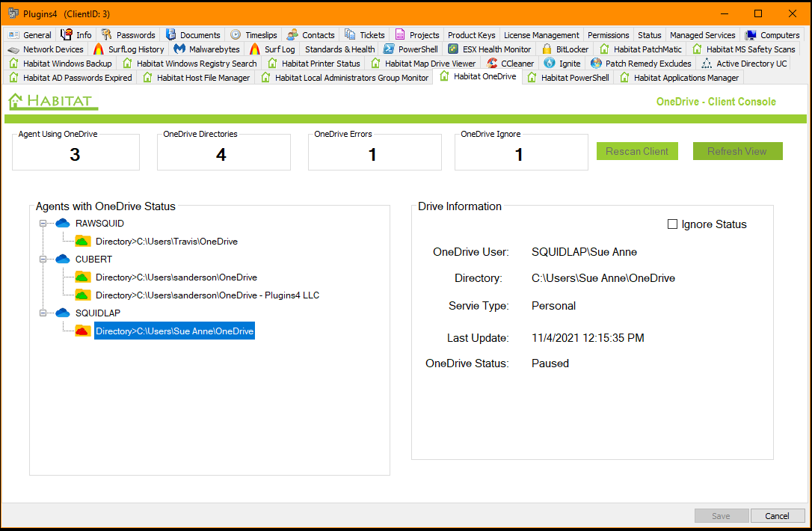Select sanderson OneDrive directory entry

(x=176, y=277)
